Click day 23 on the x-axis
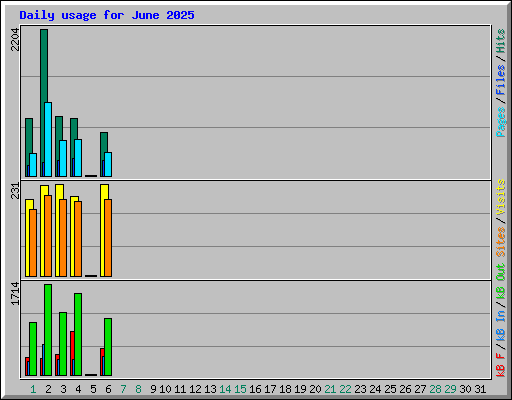Viewport: 512px width, 400px height. click(360, 389)
